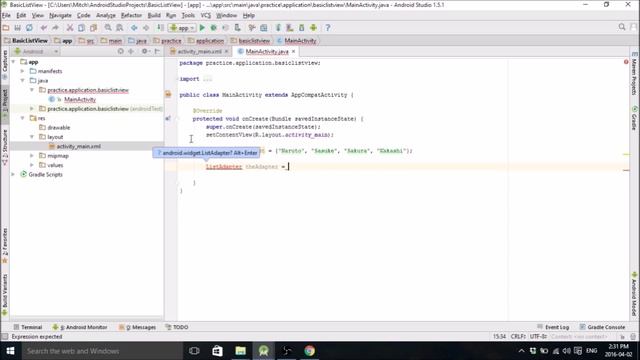640x360 pixels.
Task: Collapse the java folder node
Action: pyautogui.click(x=23, y=80)
